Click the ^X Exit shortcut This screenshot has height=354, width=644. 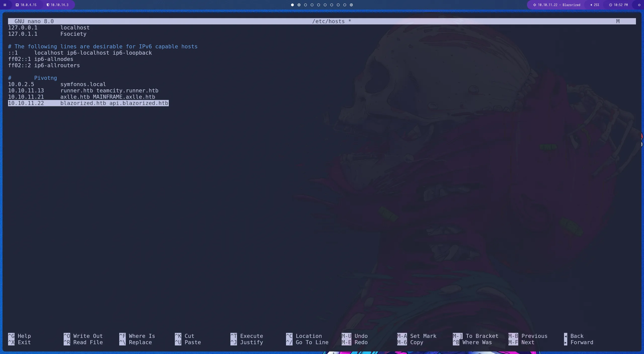pyautogui.click(x=19, y=342)
